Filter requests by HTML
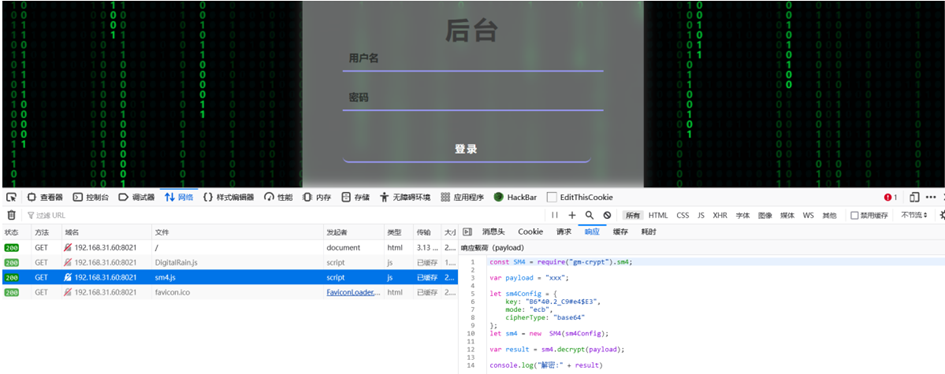Screen dimensions: 945x374 (658, 215)
